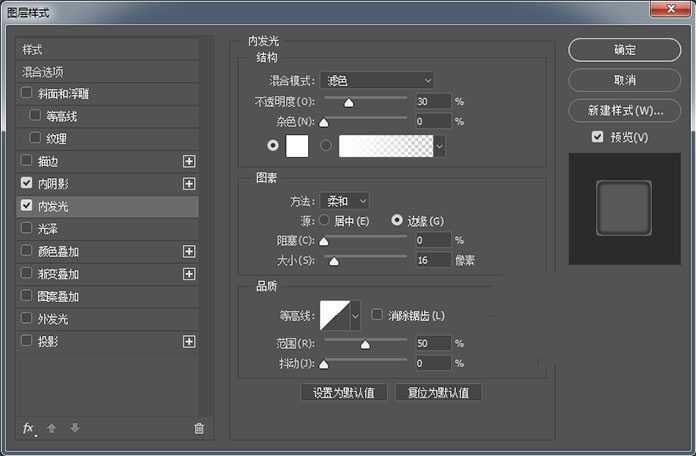Click the white glow color swatch

click(297, 146)
